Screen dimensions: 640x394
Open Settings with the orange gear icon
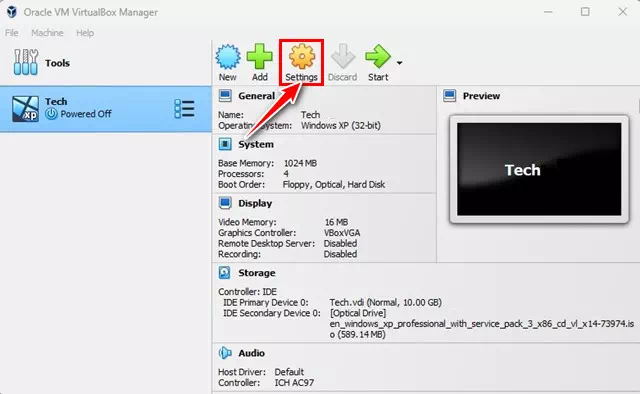tap(302, 56)
